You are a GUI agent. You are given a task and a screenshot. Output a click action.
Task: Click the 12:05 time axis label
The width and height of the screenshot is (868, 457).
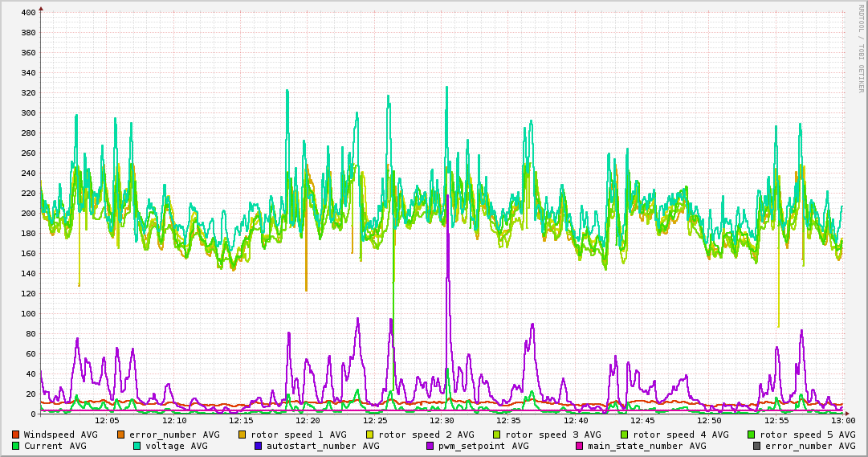[108, 421]
